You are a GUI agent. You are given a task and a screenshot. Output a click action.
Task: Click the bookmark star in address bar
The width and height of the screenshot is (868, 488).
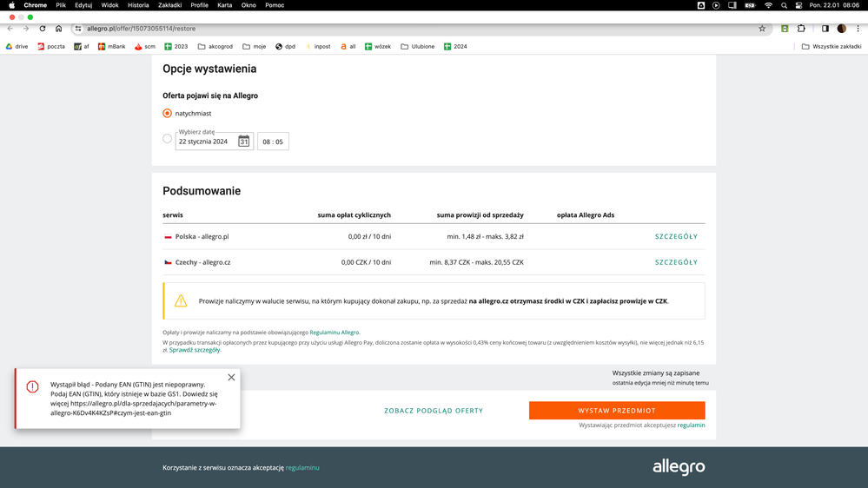[x=762, y=29]
